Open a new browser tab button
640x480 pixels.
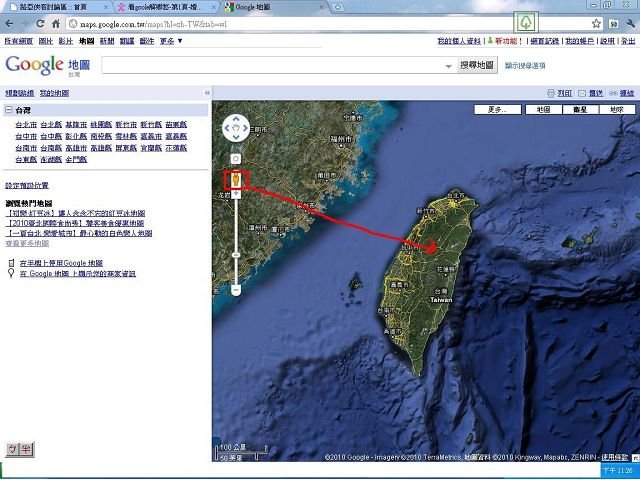(338, 7)
